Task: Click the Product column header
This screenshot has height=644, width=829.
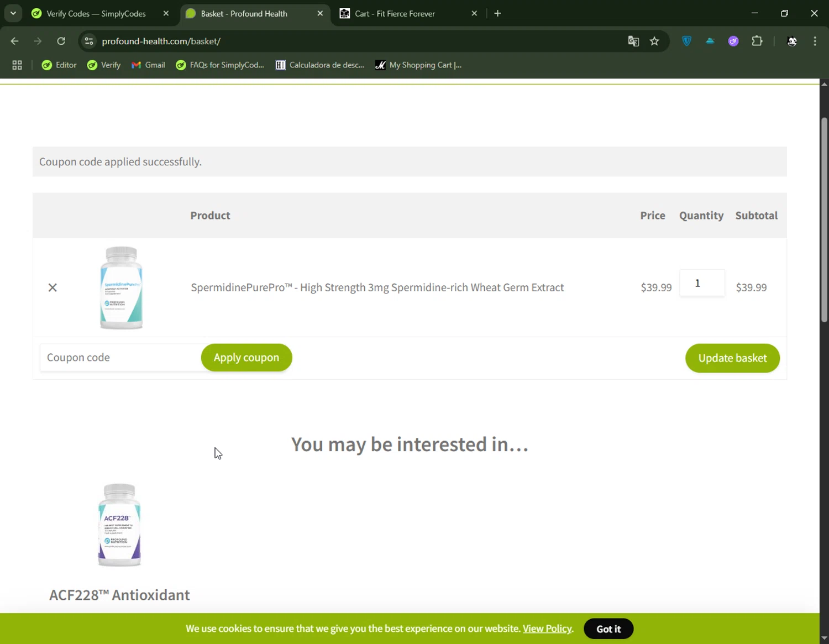Action: pos(210,216)
